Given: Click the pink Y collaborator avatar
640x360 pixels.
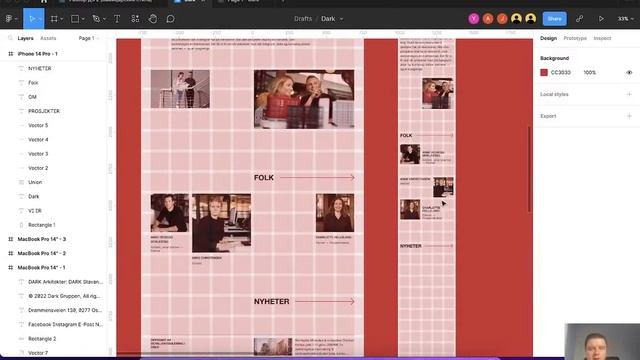Looking at the screenshot, I should point(473,18).
